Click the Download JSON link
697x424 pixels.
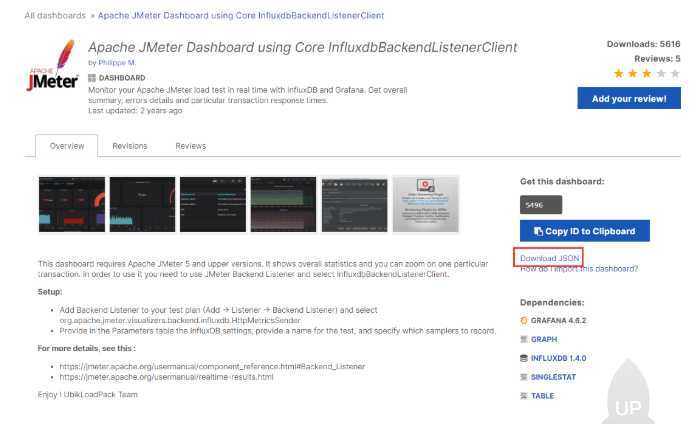click(549, 258)
